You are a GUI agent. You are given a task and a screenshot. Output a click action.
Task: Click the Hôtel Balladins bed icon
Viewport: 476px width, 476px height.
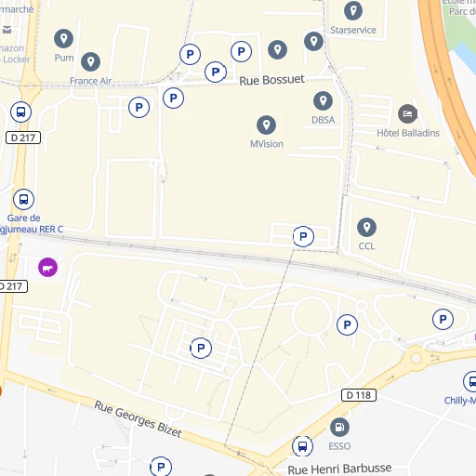tap(407, 113)
